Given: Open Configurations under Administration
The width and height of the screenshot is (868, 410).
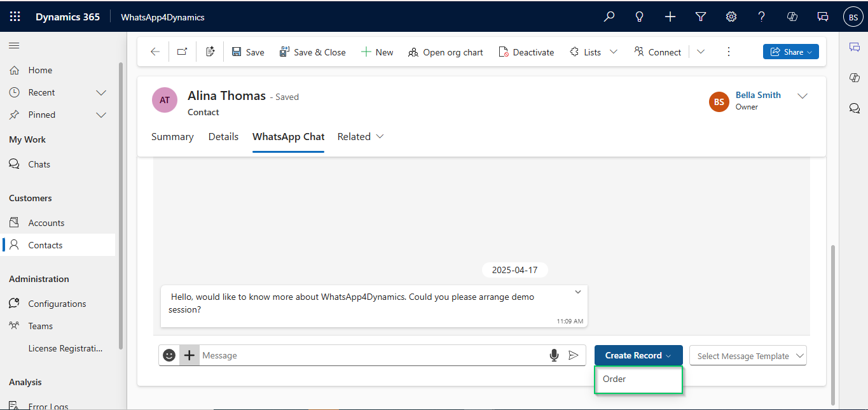Looking at the screenshot, I should click(x=57, y=304).
